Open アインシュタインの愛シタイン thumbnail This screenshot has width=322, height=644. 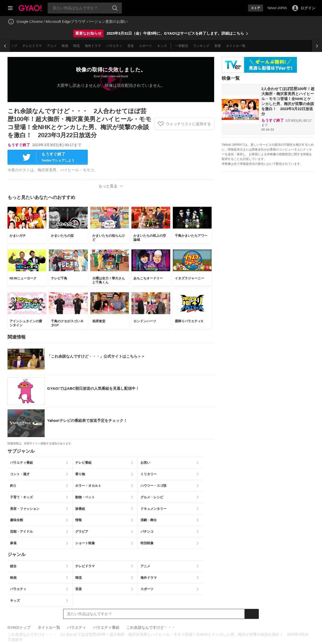coord(27,303)
